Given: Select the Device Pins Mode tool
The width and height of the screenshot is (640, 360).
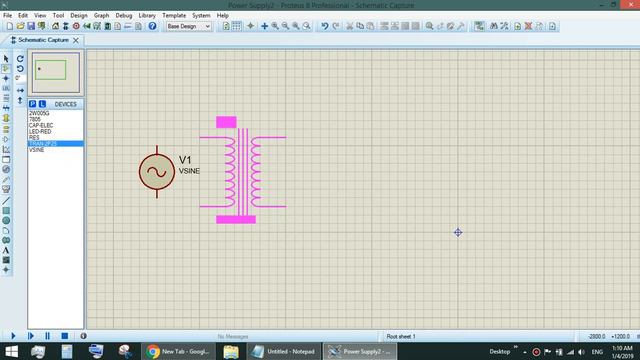Looking at the screenshot, I should pyautogui.click(x=6, y=139).
